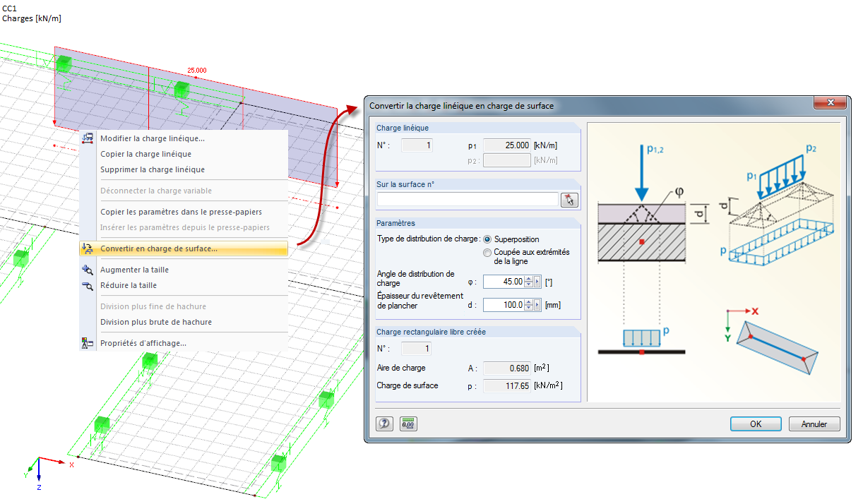The image size is (863, 504).
Task: Open Copier la charge linéique menu entry
Action: 145,154
